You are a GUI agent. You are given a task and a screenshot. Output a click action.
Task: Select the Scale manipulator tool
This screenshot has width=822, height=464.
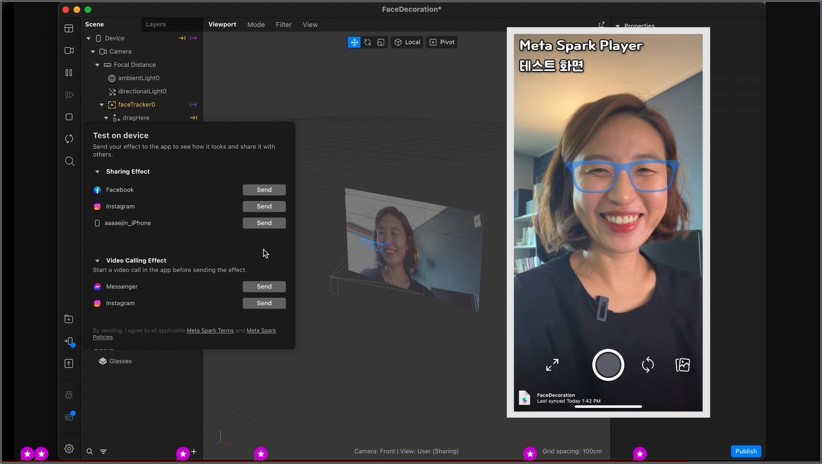coord(381,42)
